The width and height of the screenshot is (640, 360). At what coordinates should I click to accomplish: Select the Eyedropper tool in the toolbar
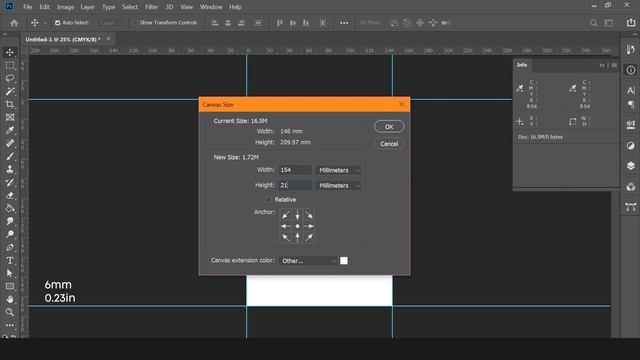click(x=10, y=131)
